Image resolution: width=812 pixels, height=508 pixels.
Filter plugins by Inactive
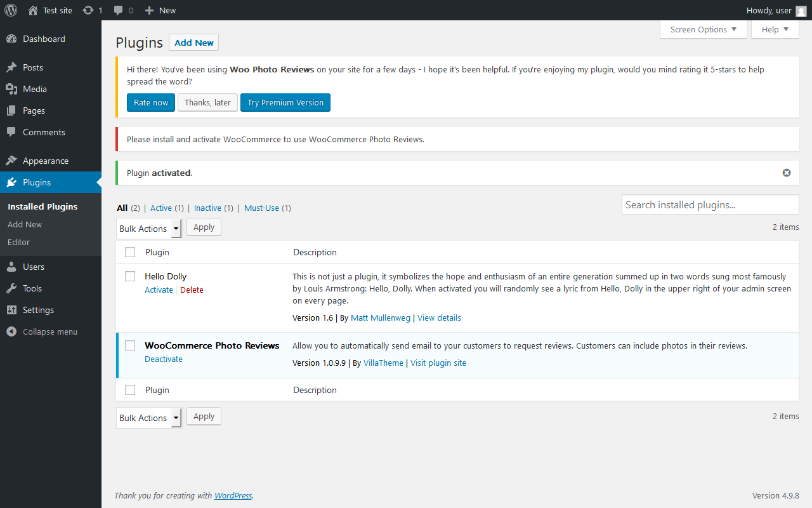pyautogui.click(x=207, y=208)
